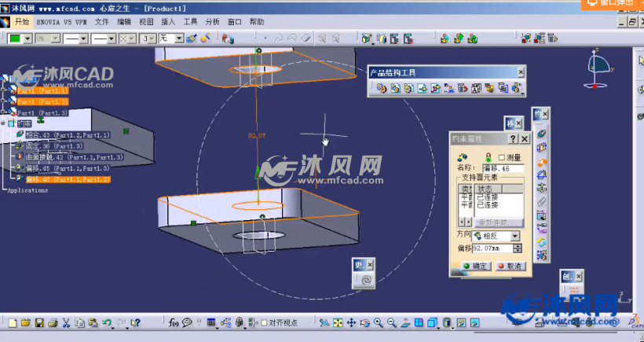
Task: Open the 无 layer dropdown
Action: coord(180,39)
